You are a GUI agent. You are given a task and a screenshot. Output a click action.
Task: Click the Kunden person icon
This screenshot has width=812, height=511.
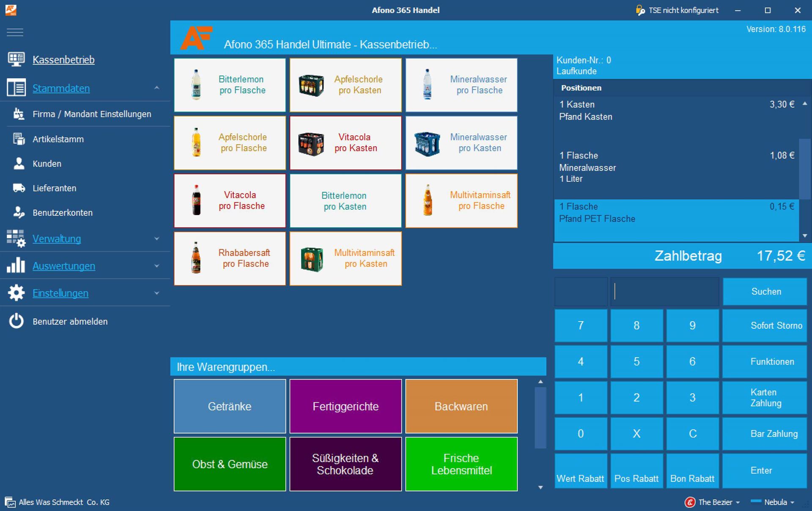[x=19, y=163]
